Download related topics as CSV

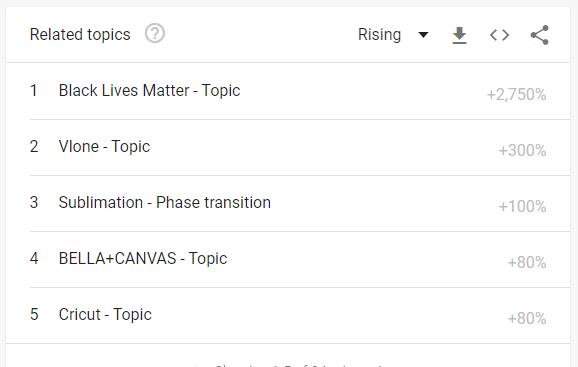point(459,35)
